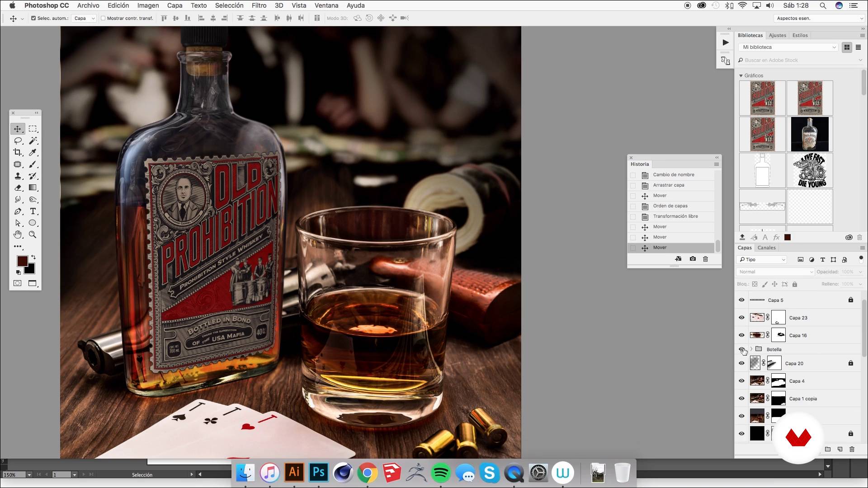This screenshot has width=868, height=488.
Task: Select the Ellipse shape tool
Action: tap(33, 223)
